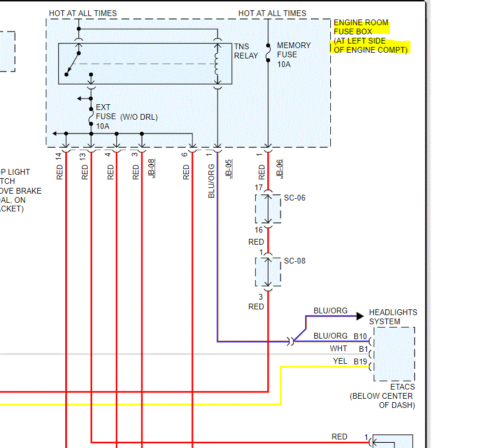Click the ETACS label text
478x448 pixels.
(x=402, y=387)
